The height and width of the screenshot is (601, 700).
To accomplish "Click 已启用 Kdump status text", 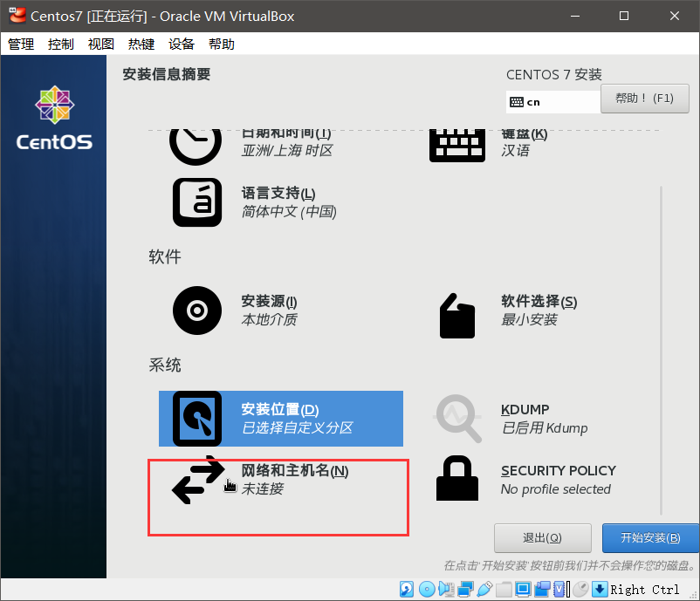I will pos(544,427).
